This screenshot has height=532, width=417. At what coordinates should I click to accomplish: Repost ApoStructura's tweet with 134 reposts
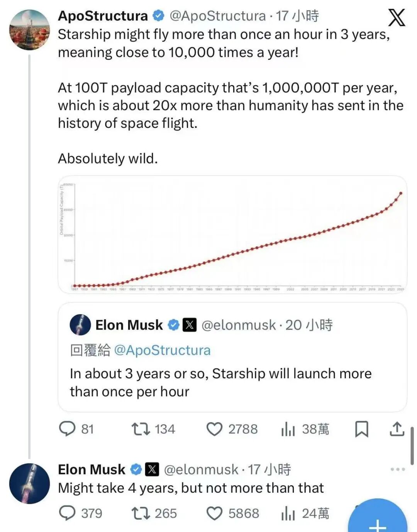[141, 429]
